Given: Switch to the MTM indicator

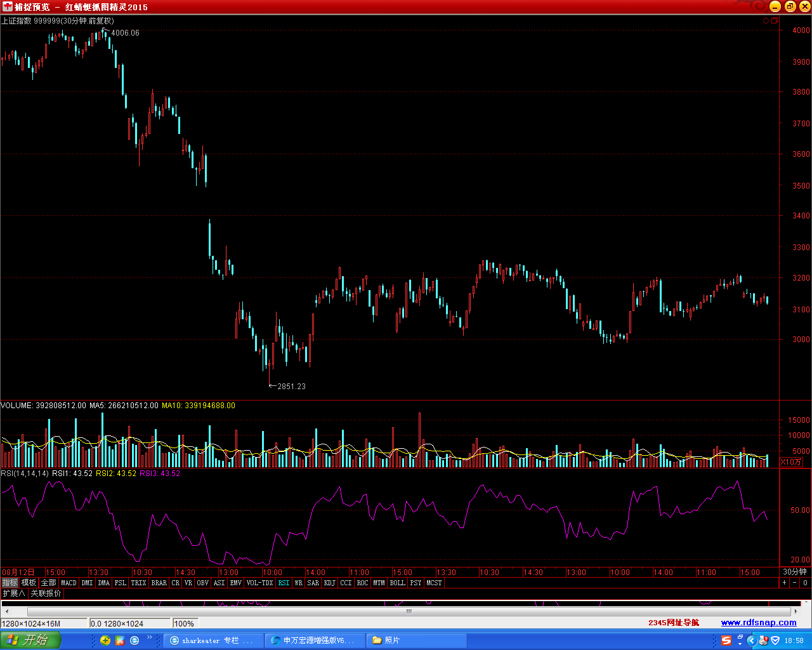Looking at the screenshot, I should (379, 583).
